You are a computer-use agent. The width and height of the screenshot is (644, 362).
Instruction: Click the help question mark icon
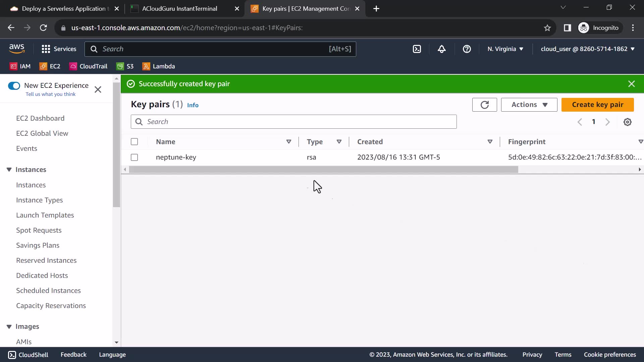pos(467,49)
